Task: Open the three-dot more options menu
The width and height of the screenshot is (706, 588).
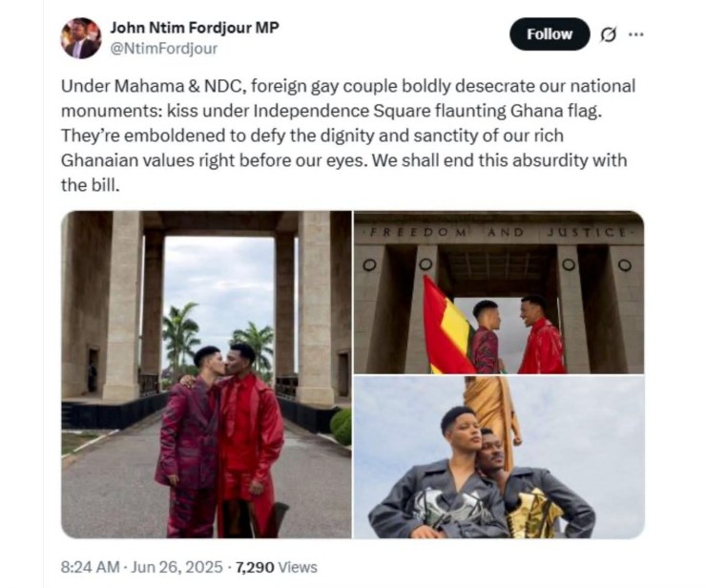Action: click(x=636, y=34)
